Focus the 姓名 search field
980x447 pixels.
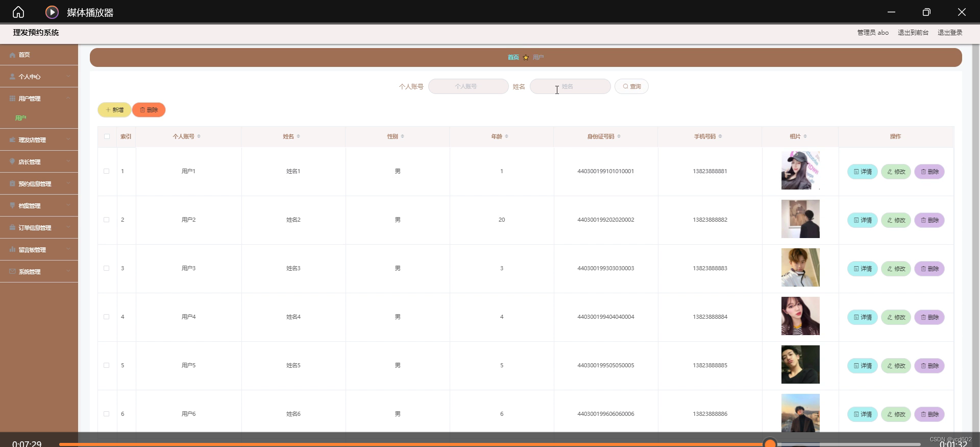(570, 86)
